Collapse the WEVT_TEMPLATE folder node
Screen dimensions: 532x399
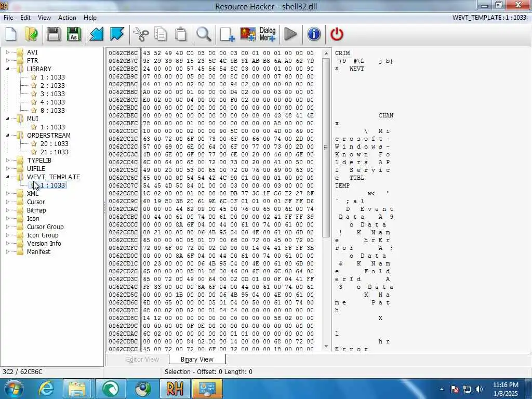pyautogui.click(x=7, y=177)
